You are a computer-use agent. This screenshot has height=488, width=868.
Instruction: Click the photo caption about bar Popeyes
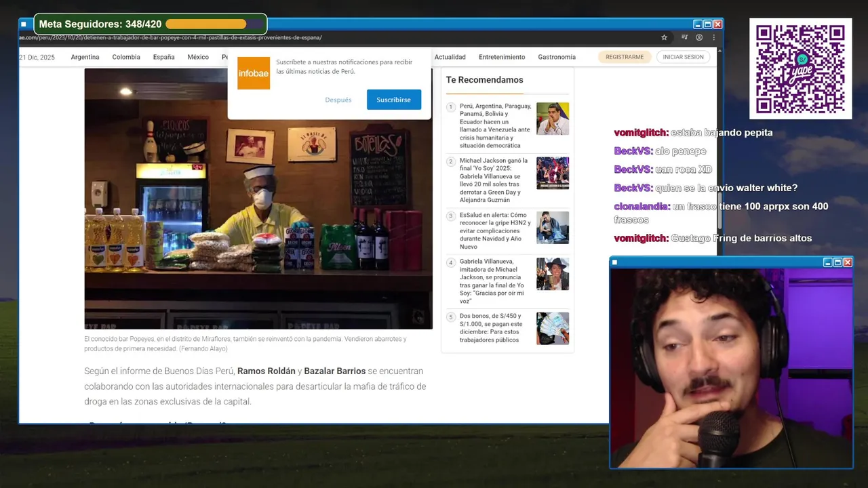(x=245, y=344)
